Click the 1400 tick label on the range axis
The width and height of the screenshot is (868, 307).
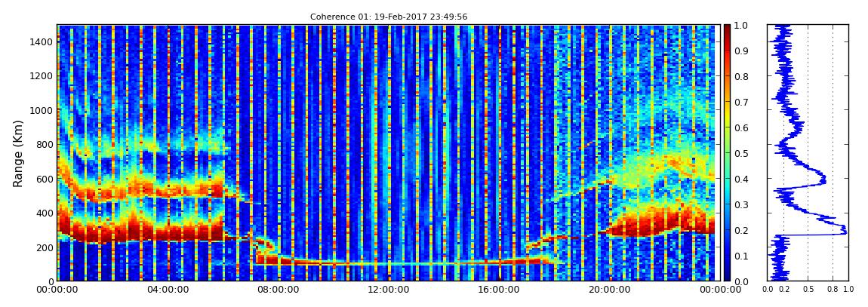coord(42,41)
